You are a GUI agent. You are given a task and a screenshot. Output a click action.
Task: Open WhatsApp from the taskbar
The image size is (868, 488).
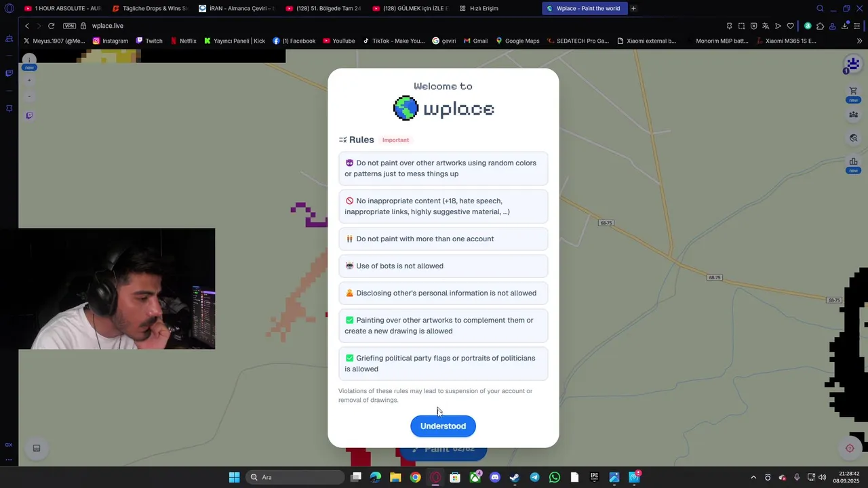click(554, 477)
